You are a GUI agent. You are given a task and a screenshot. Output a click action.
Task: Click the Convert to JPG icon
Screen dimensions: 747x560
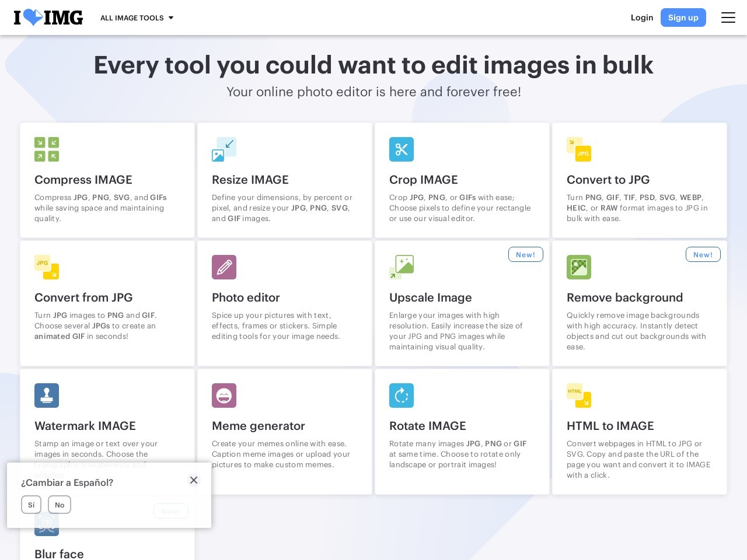(x=579, y=149)
